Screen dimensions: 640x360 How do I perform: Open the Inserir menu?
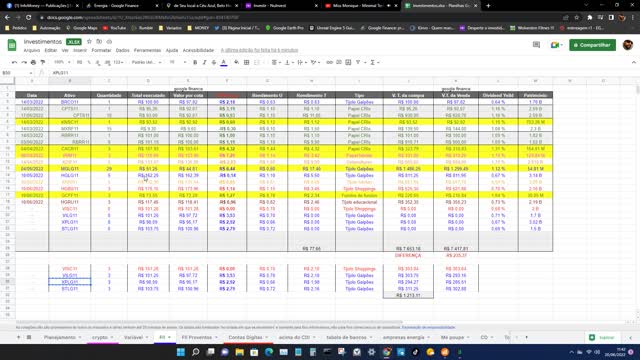coord(80,50)
